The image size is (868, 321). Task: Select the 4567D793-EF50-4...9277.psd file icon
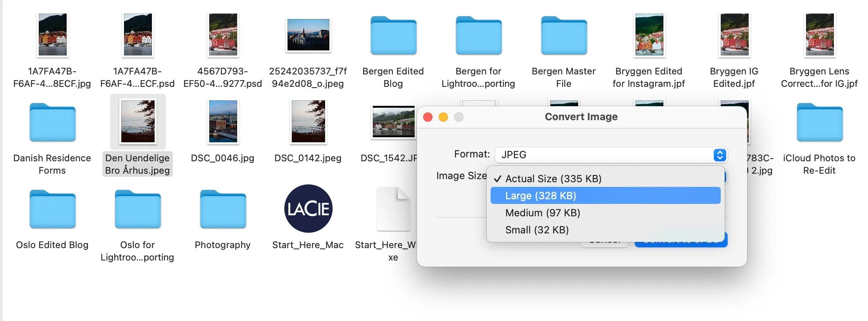223,35
